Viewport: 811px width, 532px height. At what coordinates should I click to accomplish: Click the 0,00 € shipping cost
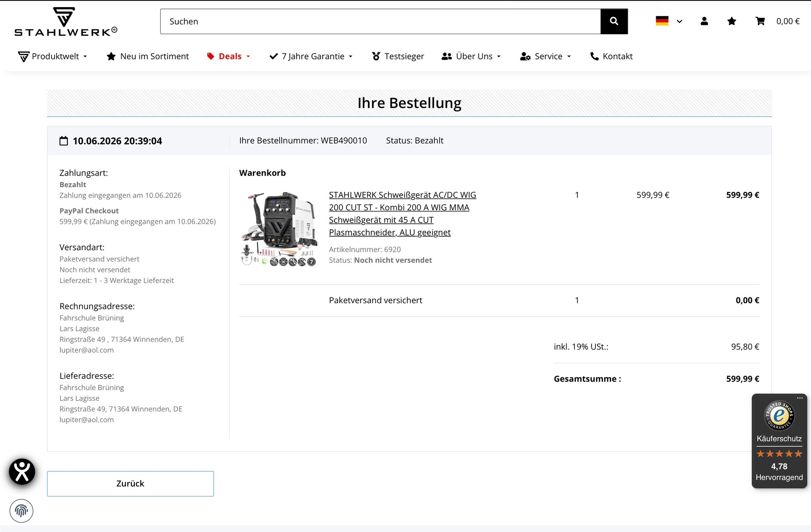point(748,301)
